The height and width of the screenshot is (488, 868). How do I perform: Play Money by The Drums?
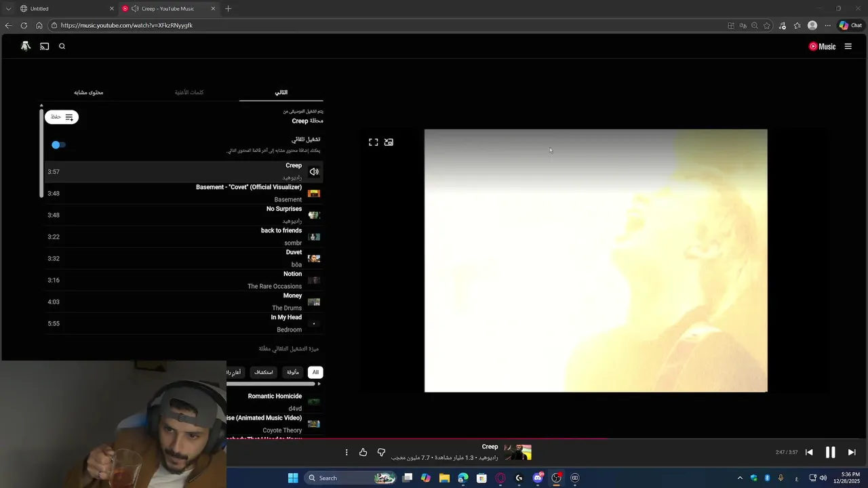183,302
